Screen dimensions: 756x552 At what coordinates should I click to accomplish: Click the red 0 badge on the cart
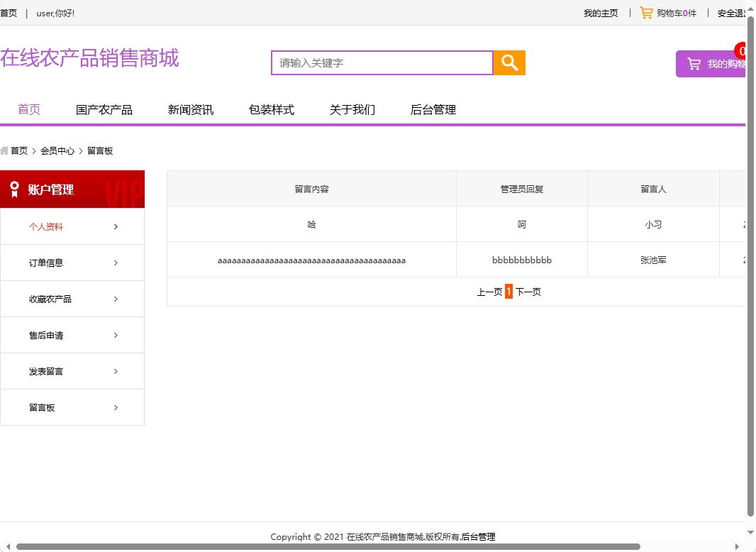(x=741, y=51)
